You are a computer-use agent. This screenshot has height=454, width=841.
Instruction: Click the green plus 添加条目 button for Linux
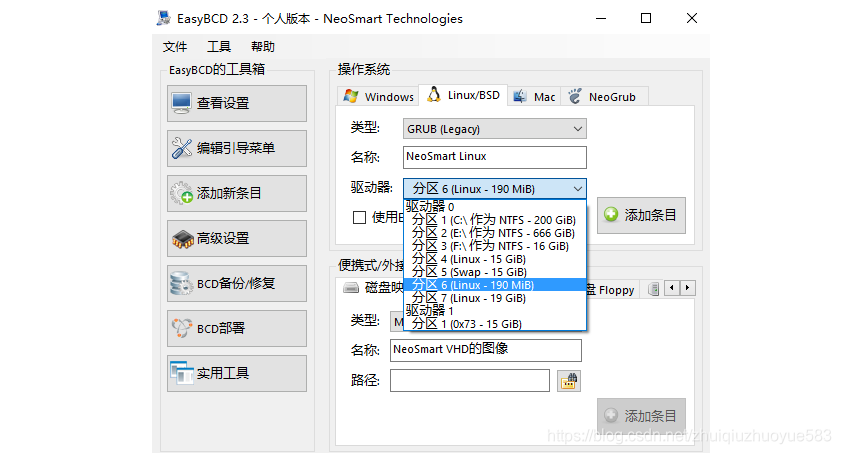[641, 215]
